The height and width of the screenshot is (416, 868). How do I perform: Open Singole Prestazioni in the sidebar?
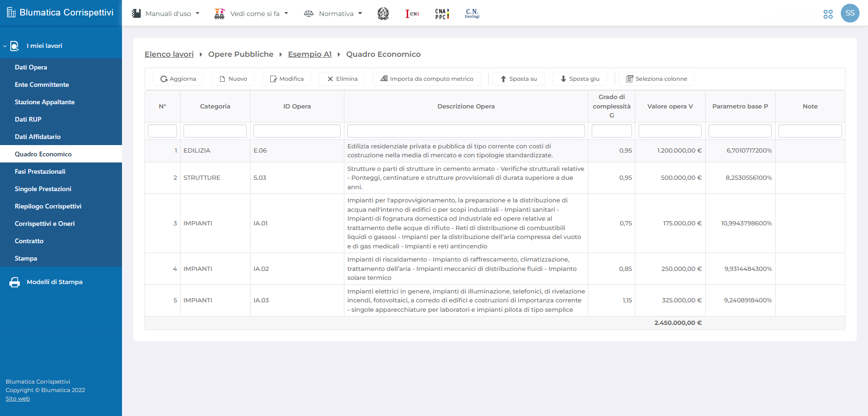tap(61, 189)
